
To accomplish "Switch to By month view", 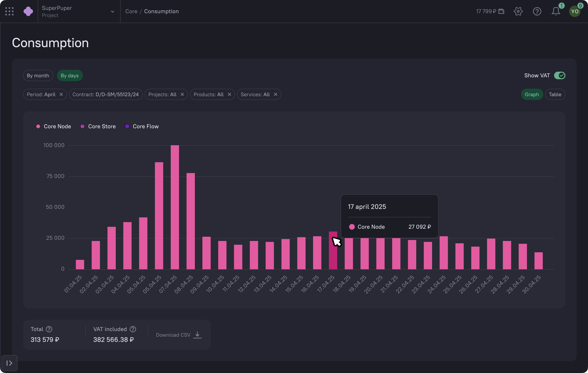I will click(38, 75).
